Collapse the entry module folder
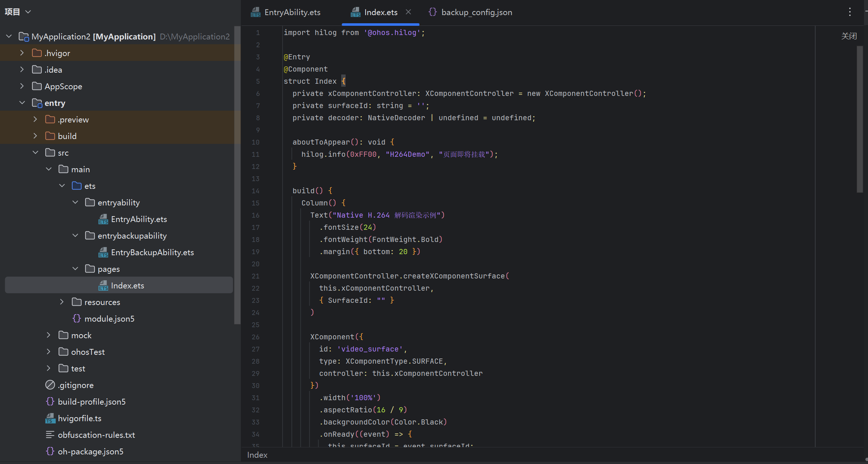The image size is (868, 464). (22, 103)
